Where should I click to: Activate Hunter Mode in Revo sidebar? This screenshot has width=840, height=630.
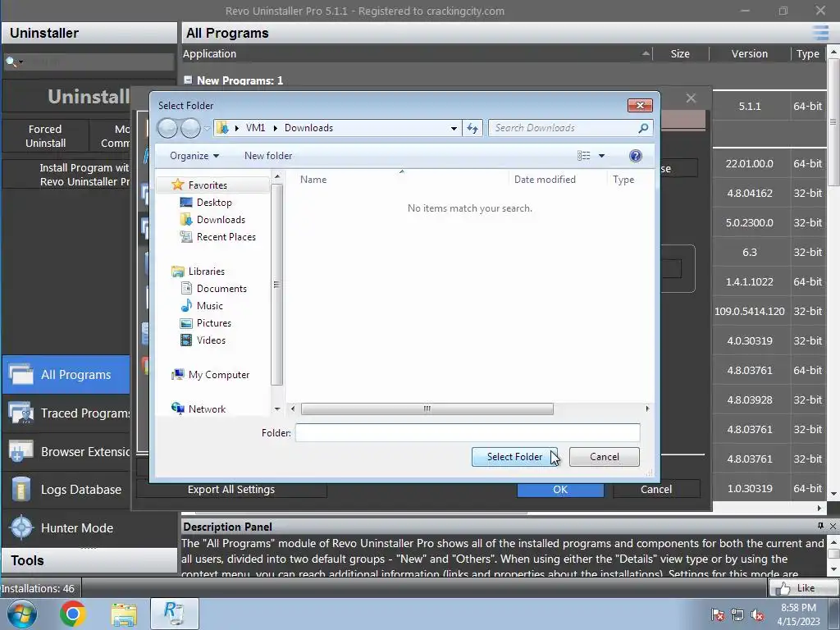click(66, 527)
